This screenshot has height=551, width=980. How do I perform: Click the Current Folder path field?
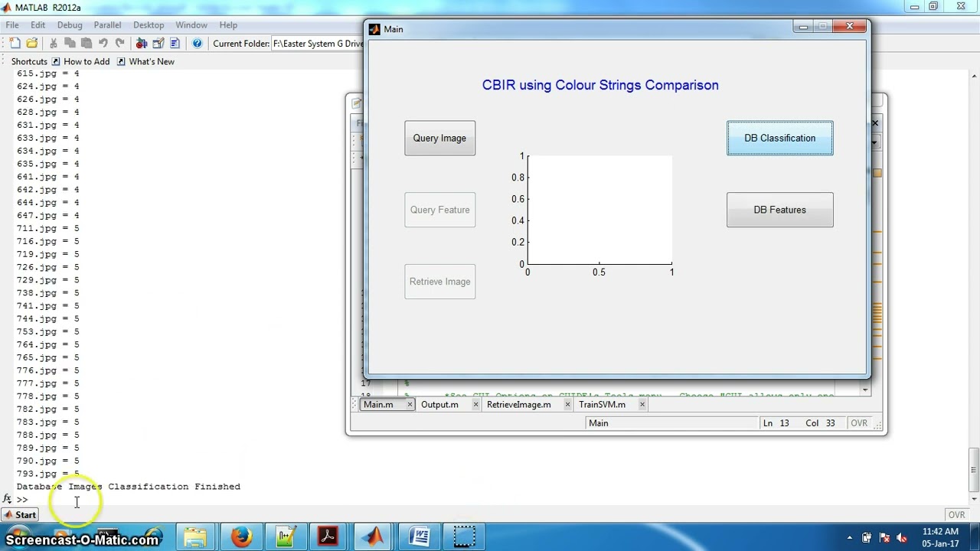tap(318, 44)
